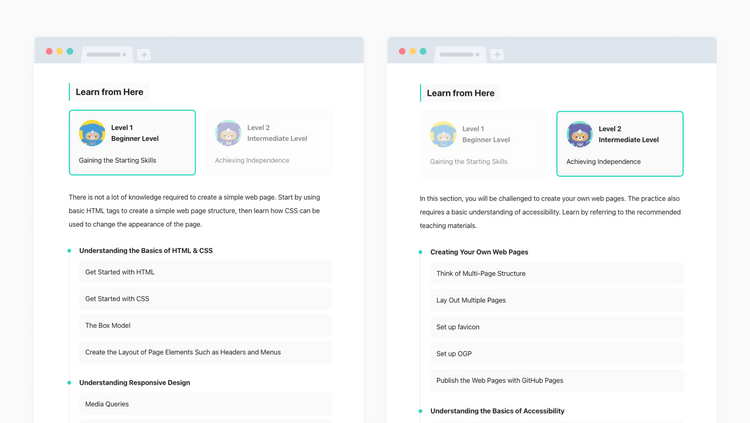The image size is (750, 423).
Task: Click new tab plus icon in right window
Action: coord(497,55)
